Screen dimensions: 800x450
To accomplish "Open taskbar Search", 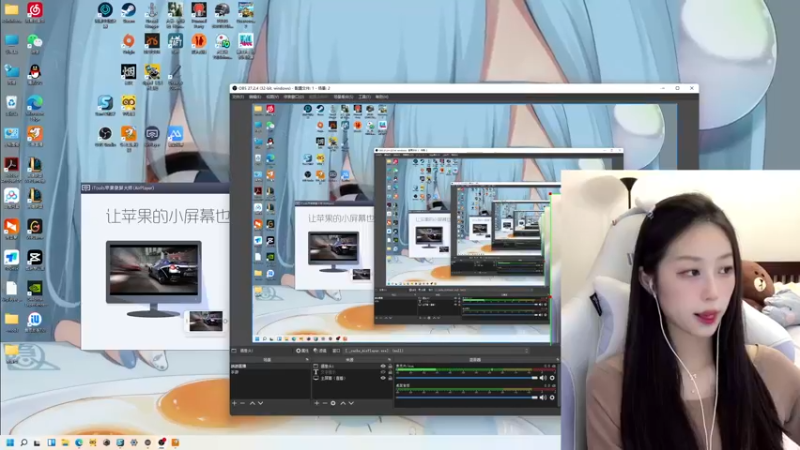I will pyautogui.click(x=23, y=442).
